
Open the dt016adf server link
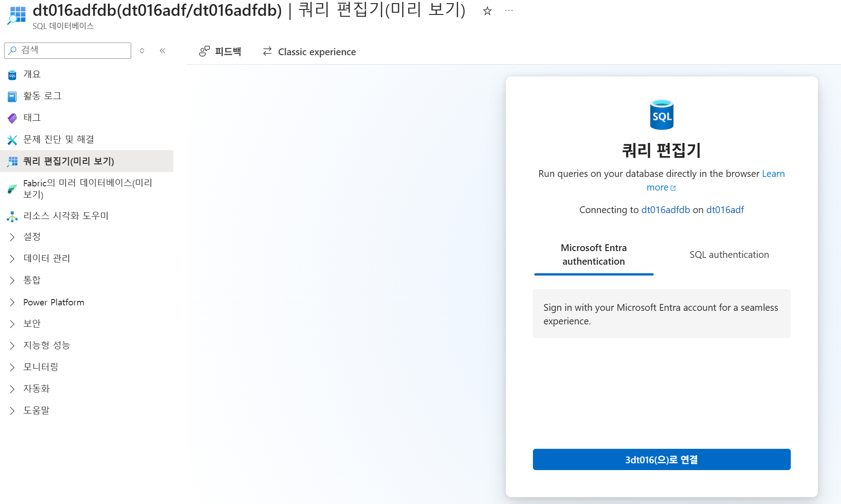[x=725, y=210]
